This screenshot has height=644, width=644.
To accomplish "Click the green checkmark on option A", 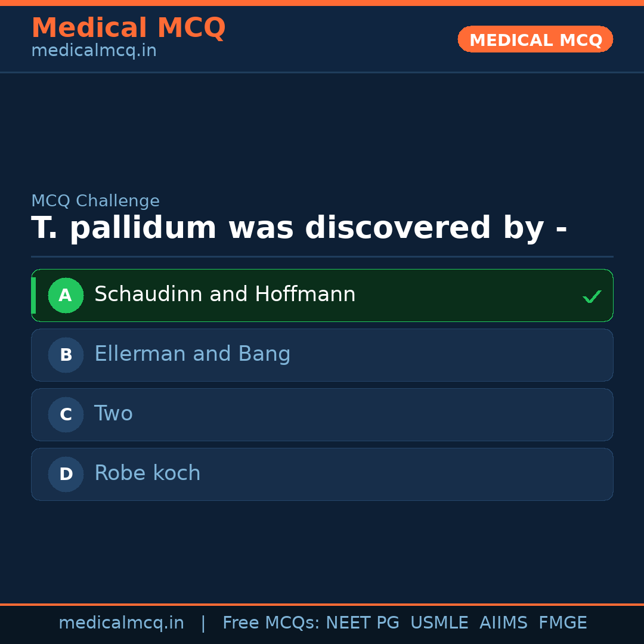I will [x=592, y=296].
